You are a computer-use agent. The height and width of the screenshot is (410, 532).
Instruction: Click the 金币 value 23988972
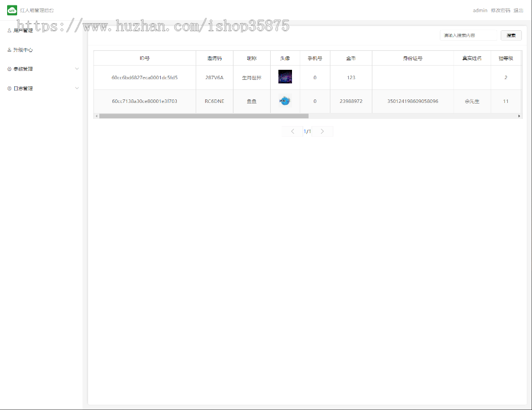tap(351, 101)
